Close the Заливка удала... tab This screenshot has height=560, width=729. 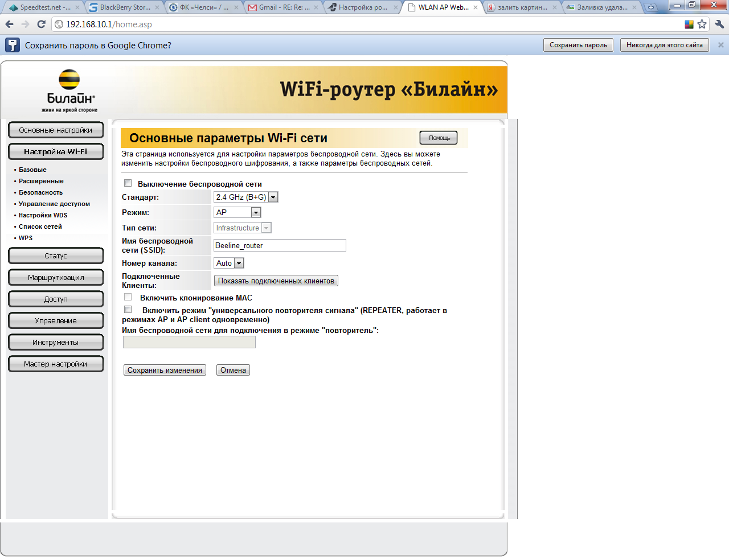click(x=634, y=7)
